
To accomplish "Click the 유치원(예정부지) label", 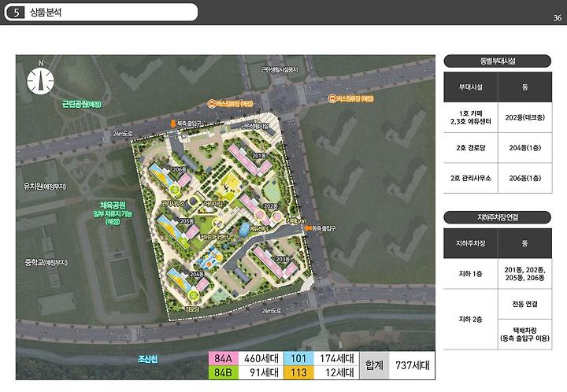I will 45,187.
